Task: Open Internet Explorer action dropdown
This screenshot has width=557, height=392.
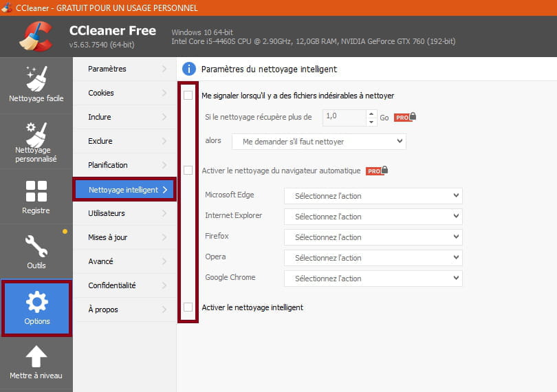Action: click(373, 217)
